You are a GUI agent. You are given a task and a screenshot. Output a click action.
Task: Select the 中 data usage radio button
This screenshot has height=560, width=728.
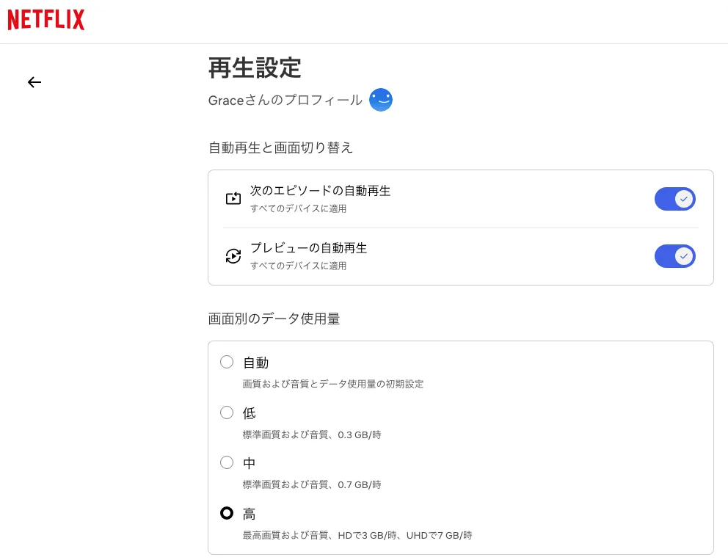click(227, 462)
